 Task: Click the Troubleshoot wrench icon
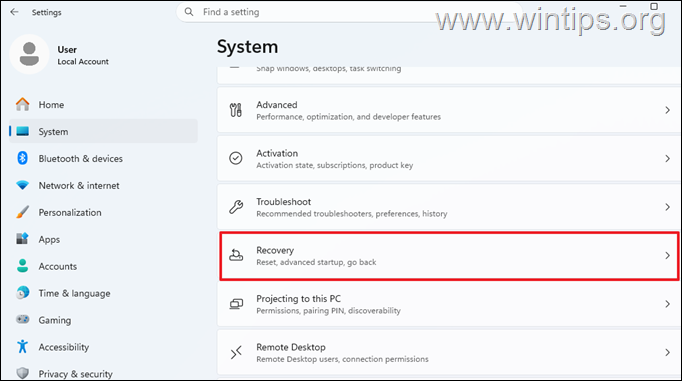(x=236, y=207)
